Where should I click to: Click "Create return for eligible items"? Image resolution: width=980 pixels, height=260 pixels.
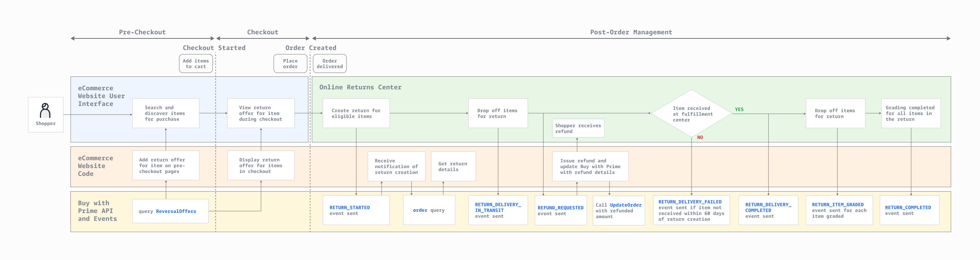[356, 113]
